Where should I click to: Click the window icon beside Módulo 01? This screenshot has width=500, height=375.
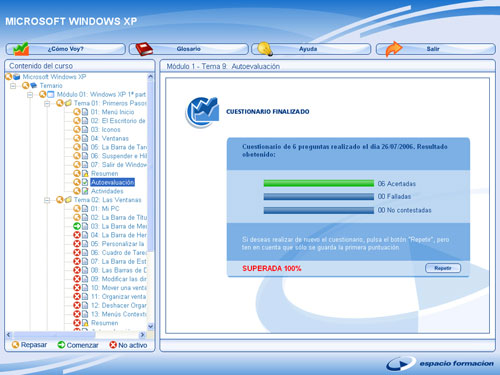[x=51, y=94]
